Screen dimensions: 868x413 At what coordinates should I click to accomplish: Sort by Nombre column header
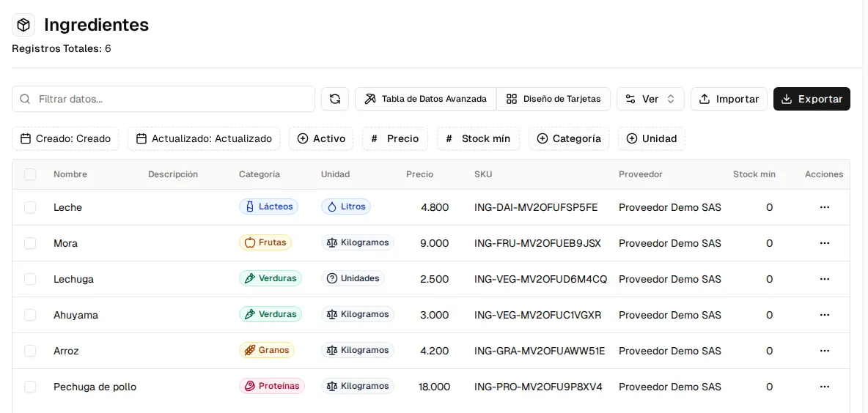click(70, 174)
